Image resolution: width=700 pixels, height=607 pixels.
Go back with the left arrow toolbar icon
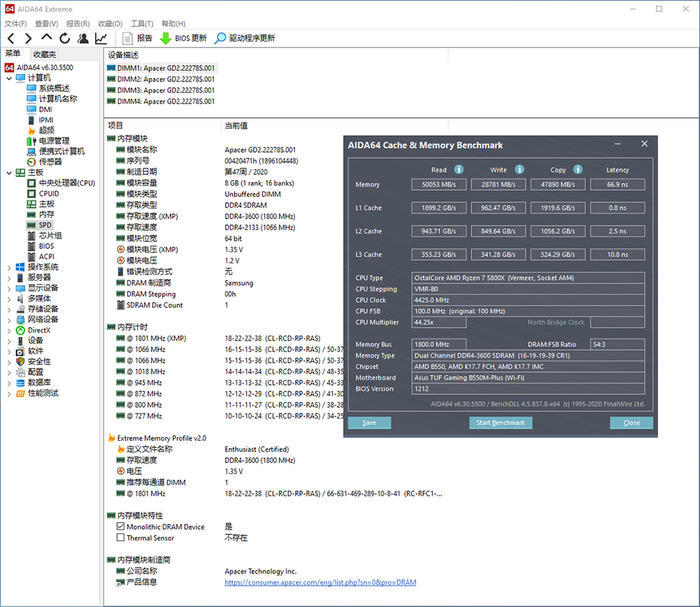(11, 38)
